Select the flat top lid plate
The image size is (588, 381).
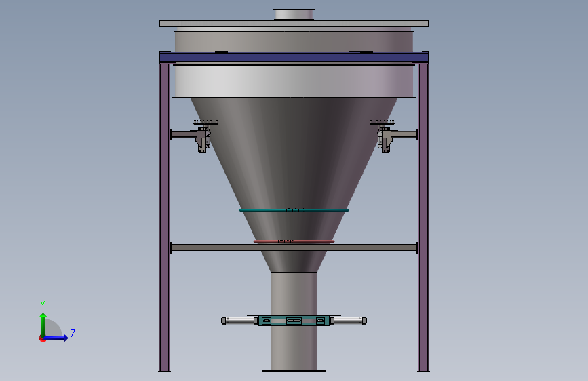(294, 24)
